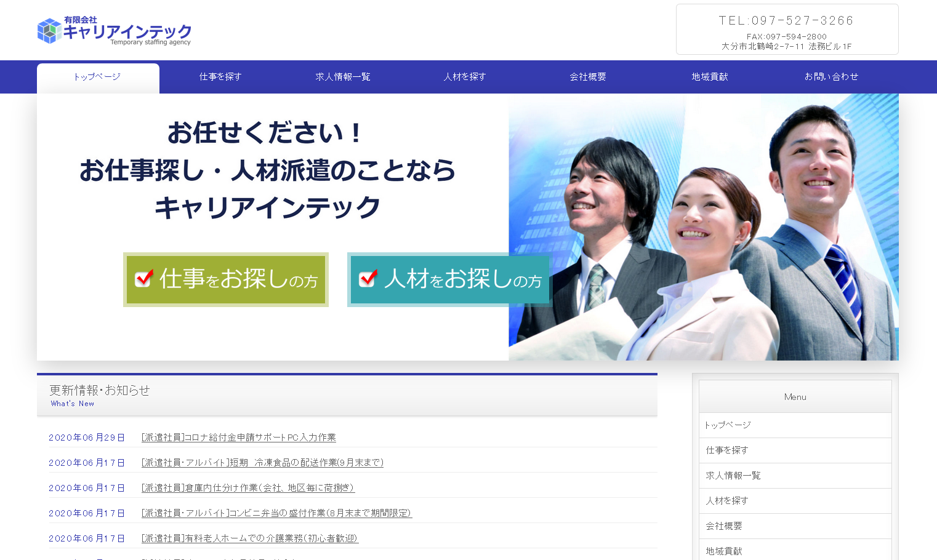The height and width of the screenshot is (560, 937).
Task: Click the green 仕事をお探しの方 banner button
Action: click(x=225, y=279)
